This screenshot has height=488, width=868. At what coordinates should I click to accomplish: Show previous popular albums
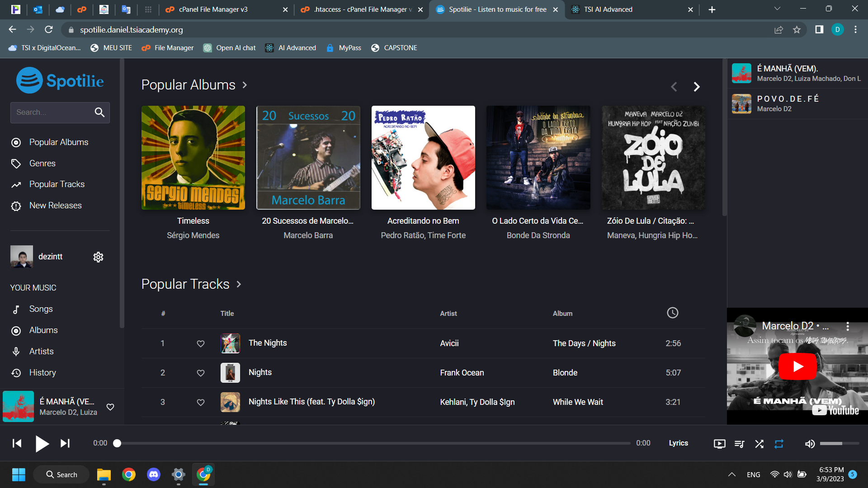coord(674,87)
